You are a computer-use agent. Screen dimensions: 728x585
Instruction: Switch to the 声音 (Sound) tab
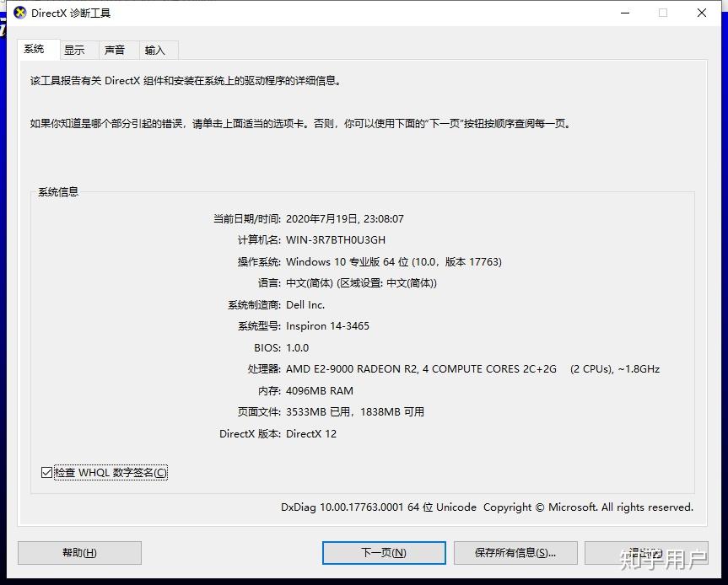tap(116, 50)
